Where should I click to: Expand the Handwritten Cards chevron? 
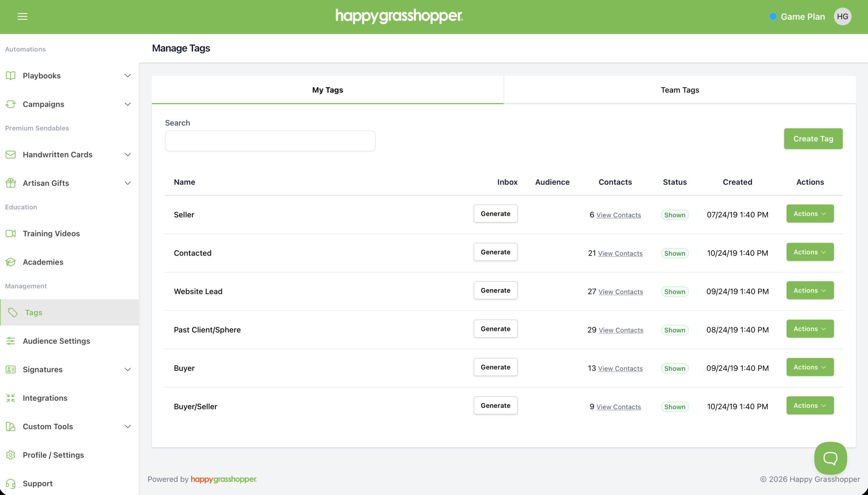click(127, 155)
